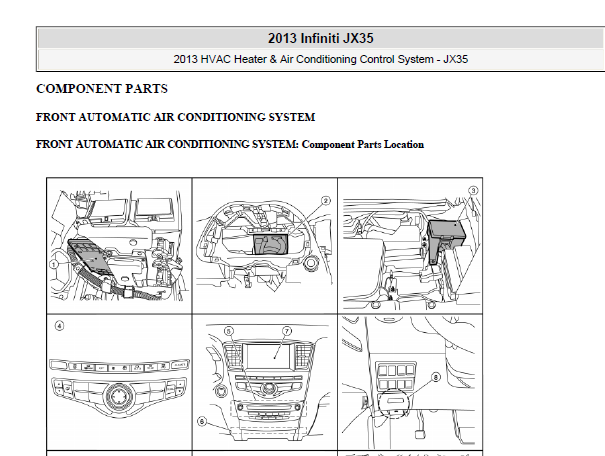Click the footwell diagram with callout 8
This screenshot has width=605, height=456.
point(410,382)
